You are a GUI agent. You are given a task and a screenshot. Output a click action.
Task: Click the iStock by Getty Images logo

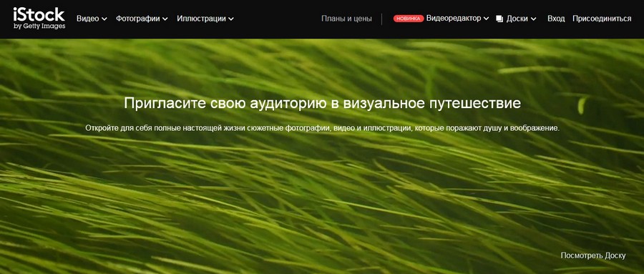[x=39, y=19]
